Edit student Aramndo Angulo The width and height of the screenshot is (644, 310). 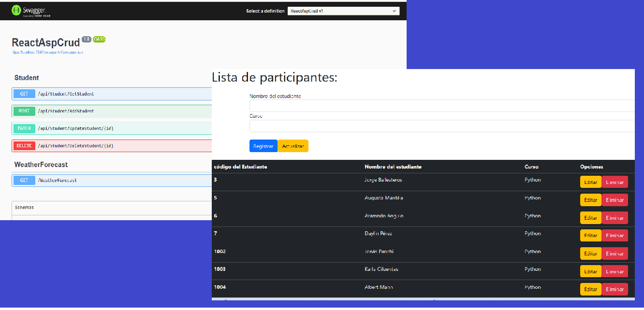coord(591,218)
